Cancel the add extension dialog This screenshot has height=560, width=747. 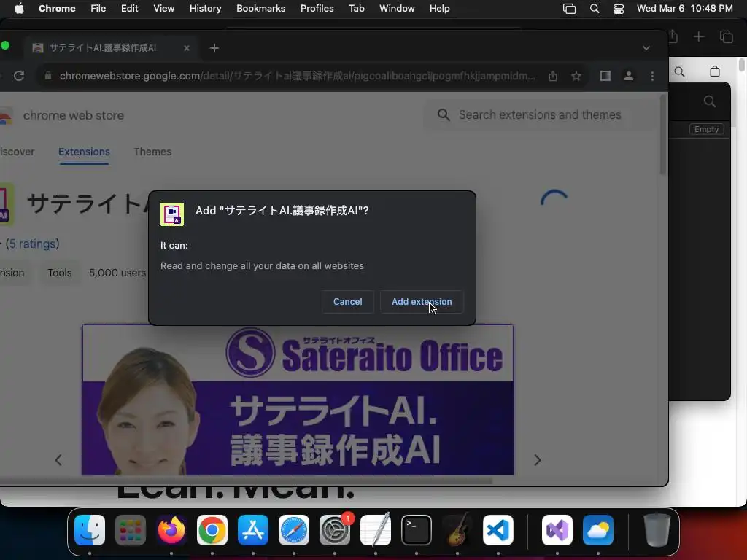click(x=347, y=301)
